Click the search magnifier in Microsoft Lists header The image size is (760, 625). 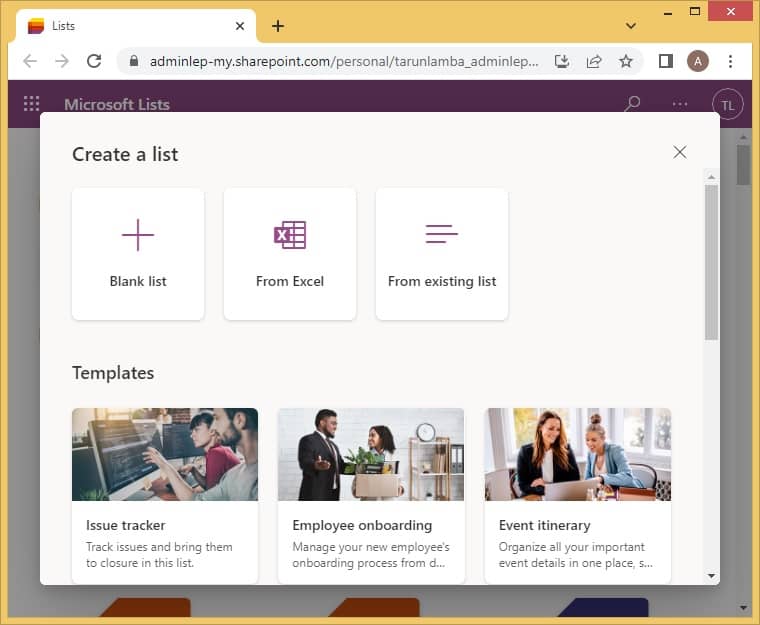coord(632,104)
